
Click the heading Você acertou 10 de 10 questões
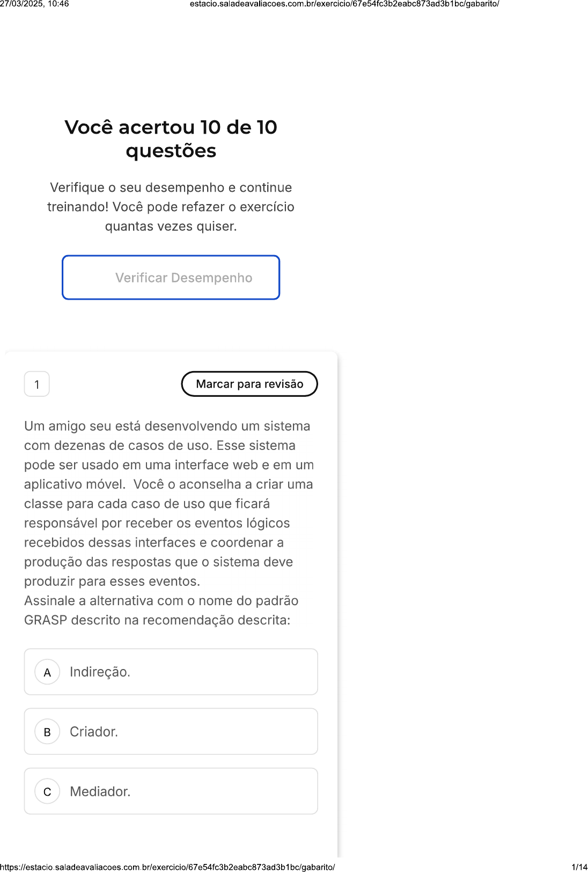(x=171, y=139)
